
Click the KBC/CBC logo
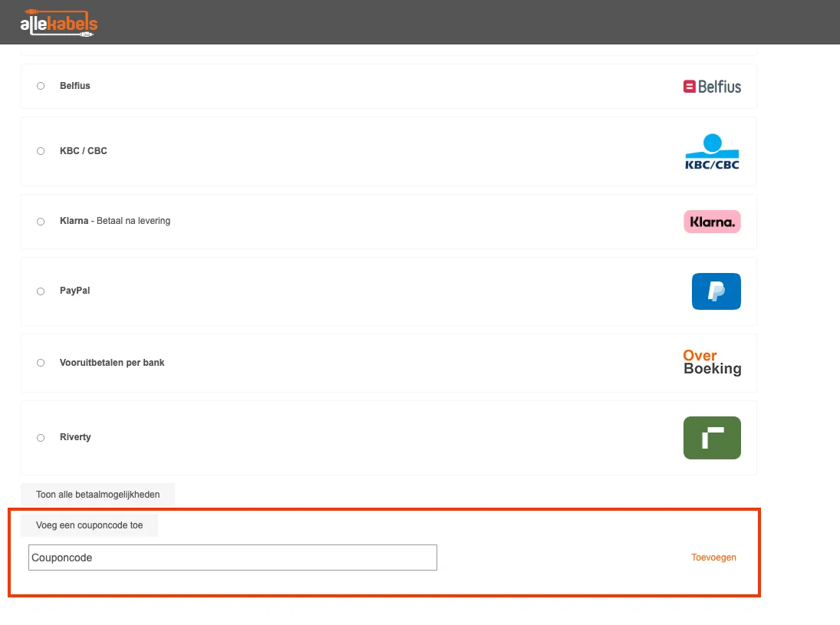(712, 151)
